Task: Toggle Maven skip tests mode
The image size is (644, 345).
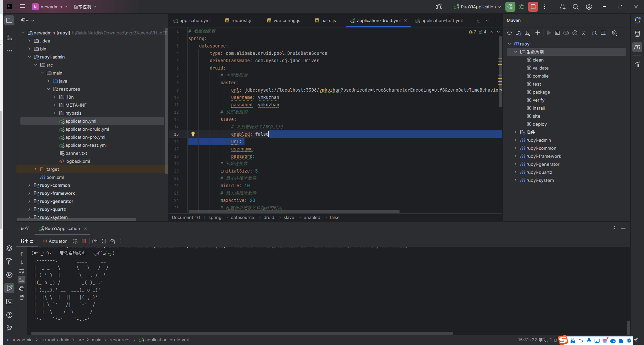Action: pyautogui.click(x=575, y=33)
